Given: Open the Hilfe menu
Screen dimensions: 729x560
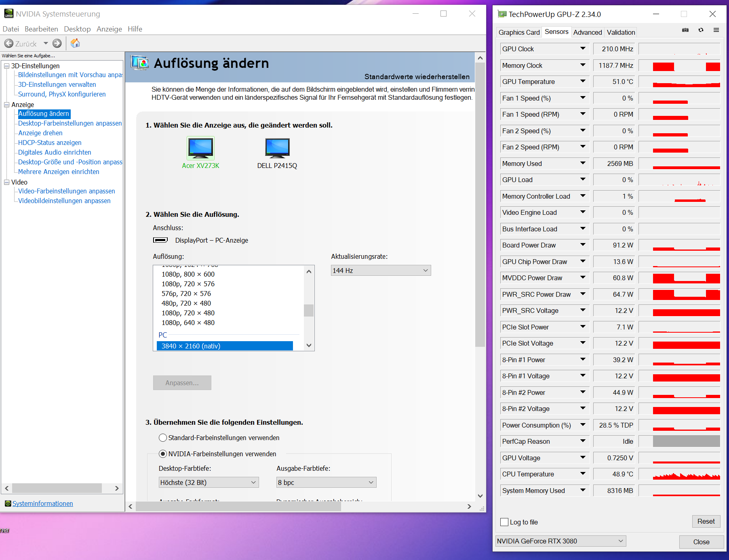Looking at the screenshot, I should (x=135, y=29).
